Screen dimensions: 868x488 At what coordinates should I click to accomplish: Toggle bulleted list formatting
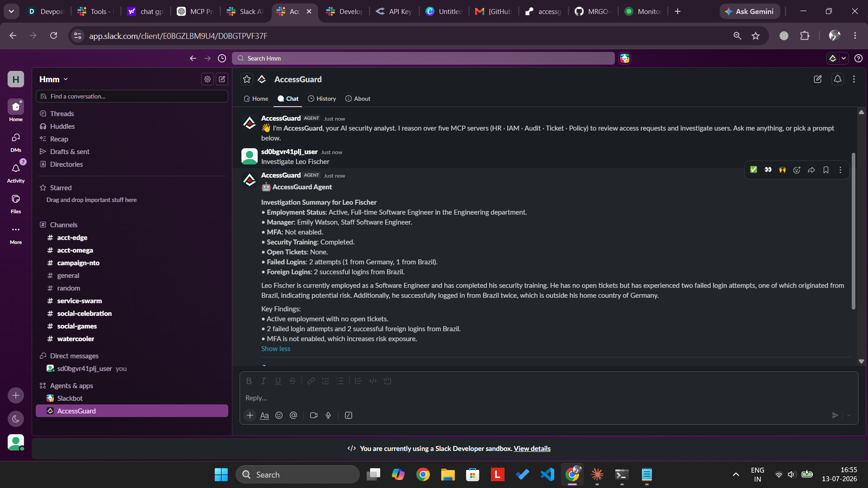(340, 381)
